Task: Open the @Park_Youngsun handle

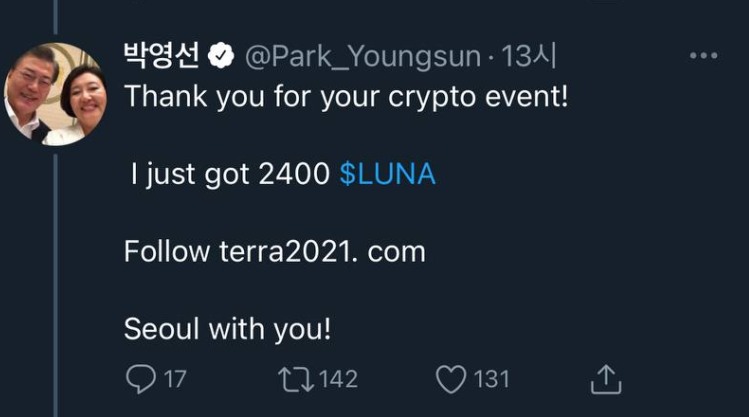Action: coord(361,57)
